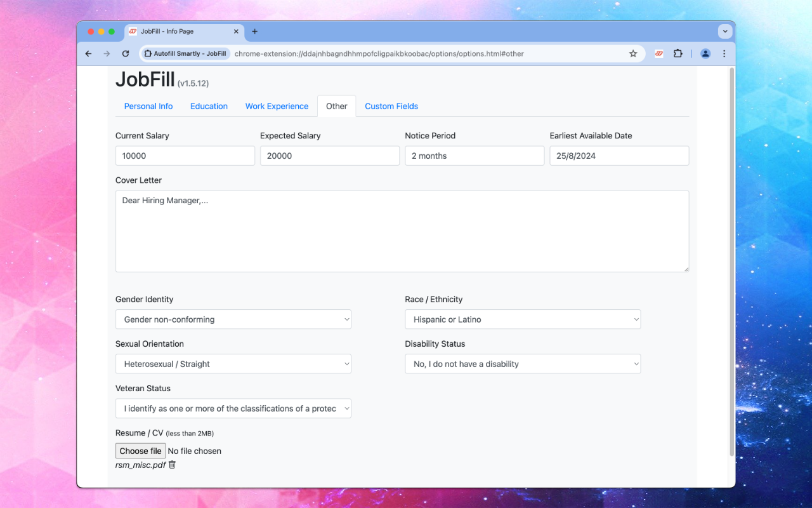Open tab search dropdown arrow
Viewport: 812px width, 508px height.
point(725,31)
